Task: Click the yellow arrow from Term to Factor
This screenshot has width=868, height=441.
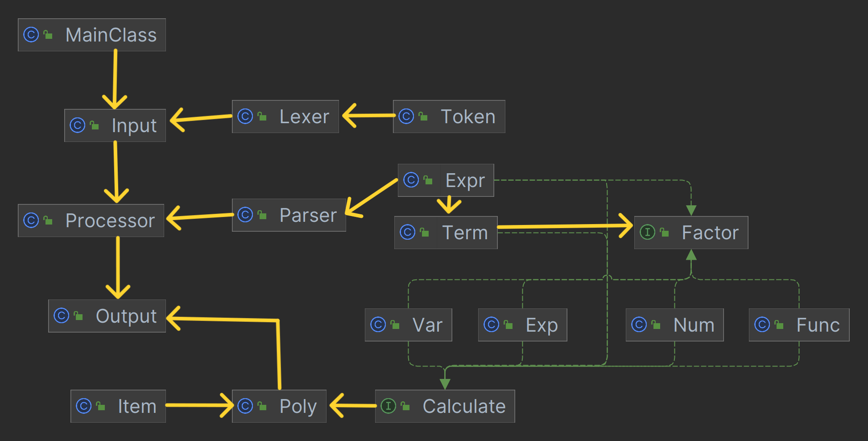Action: [564, 226]
